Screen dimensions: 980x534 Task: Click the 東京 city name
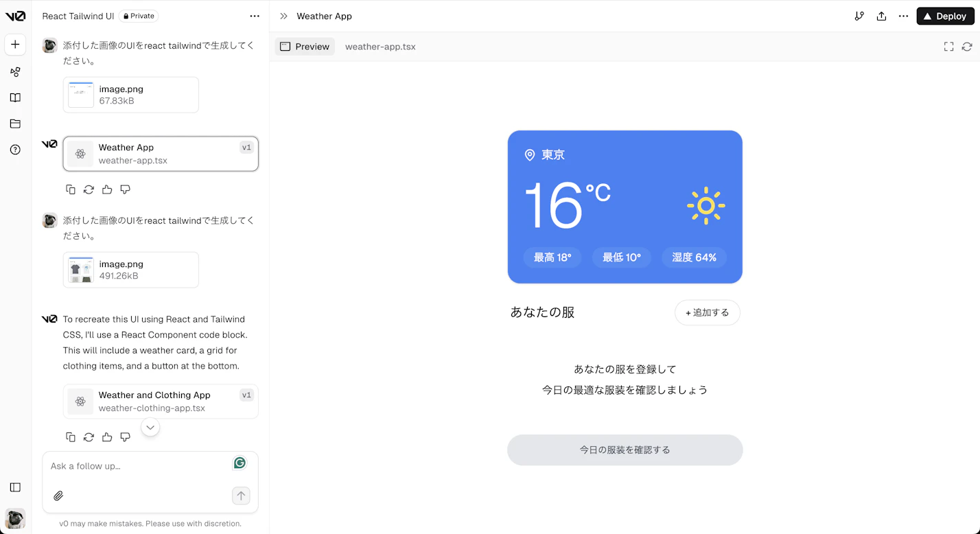tap(553, 155)
